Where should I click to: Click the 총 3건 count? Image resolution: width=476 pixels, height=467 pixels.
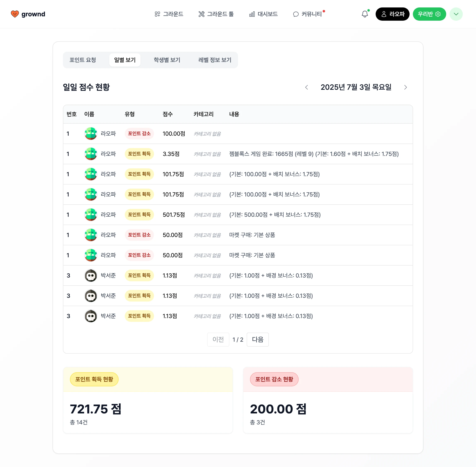coord(257,422)
